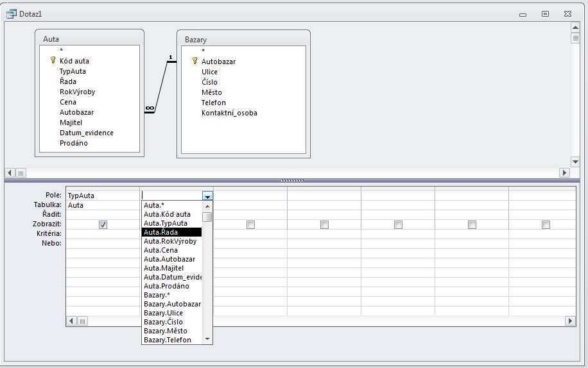
Task: Select Telefon field in Bazary table
Action: pyautogui.click(x=213, y=103)
